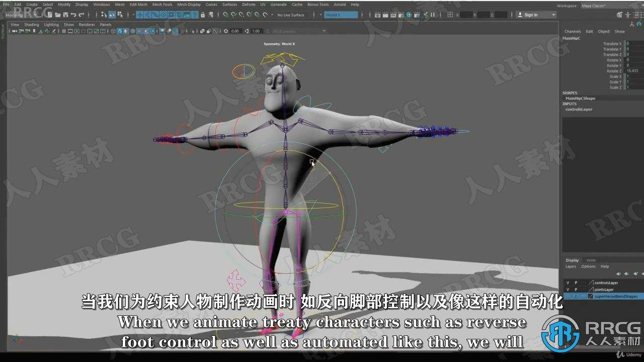Pause Viewport 2.0 display update
Screen dimensions: 644x362
[433, 15]
